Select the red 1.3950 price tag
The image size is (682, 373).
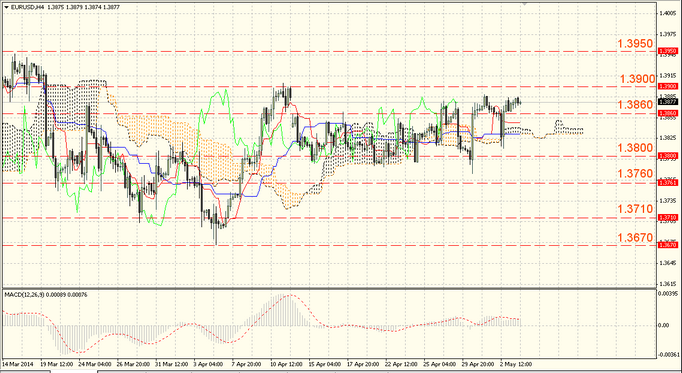click(668, 51)
